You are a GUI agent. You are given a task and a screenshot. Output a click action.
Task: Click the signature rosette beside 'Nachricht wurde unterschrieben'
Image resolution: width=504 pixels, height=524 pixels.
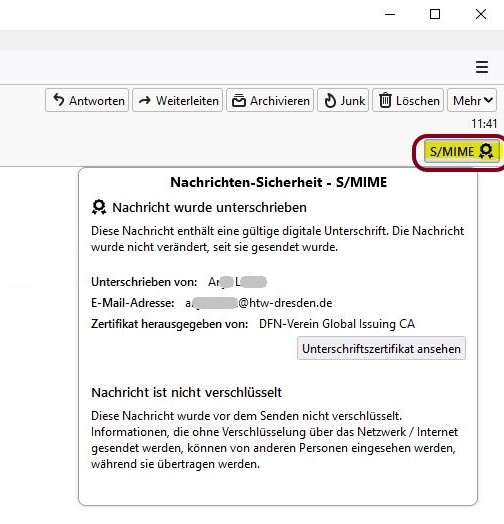(99, 207)
